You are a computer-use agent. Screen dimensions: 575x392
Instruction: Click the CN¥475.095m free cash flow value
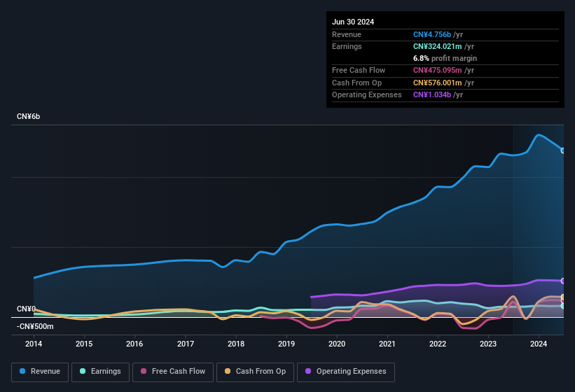pos(438,70)
